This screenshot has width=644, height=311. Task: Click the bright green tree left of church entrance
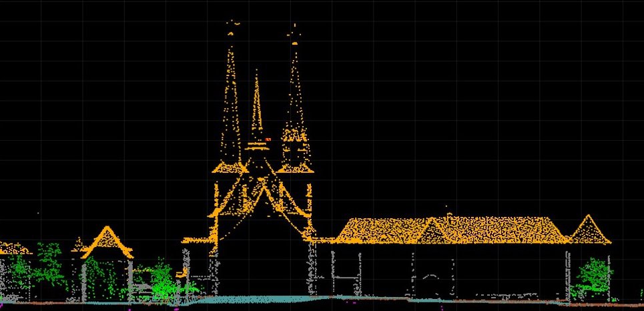point(163,281)
